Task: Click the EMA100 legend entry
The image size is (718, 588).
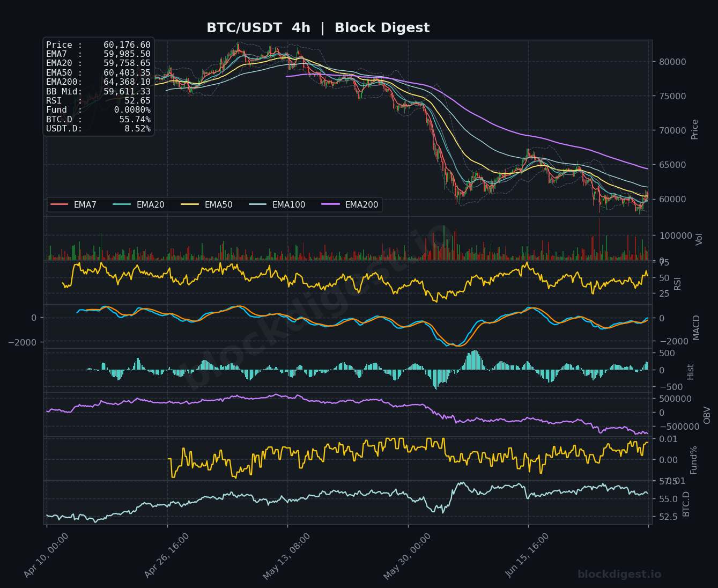Action: (277, 204)
